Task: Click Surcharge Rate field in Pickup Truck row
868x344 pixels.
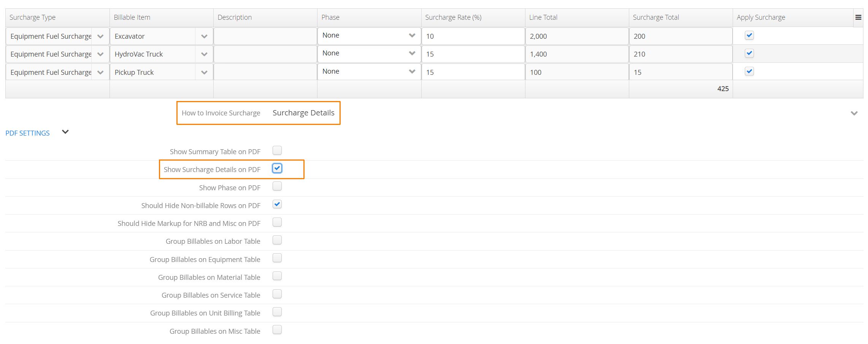Action: pyautogui.click(x=473, y=72)
